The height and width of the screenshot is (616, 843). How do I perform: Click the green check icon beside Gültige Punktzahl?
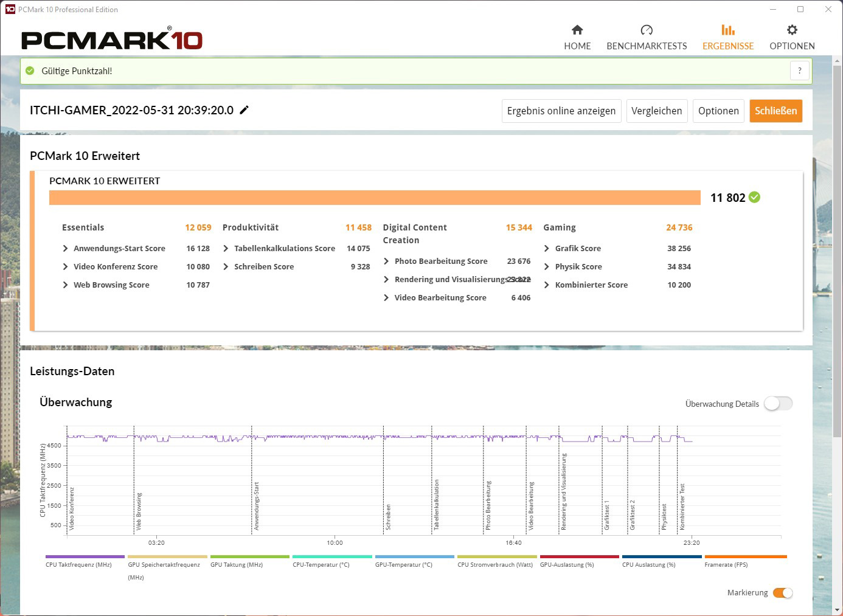[30, 71]
